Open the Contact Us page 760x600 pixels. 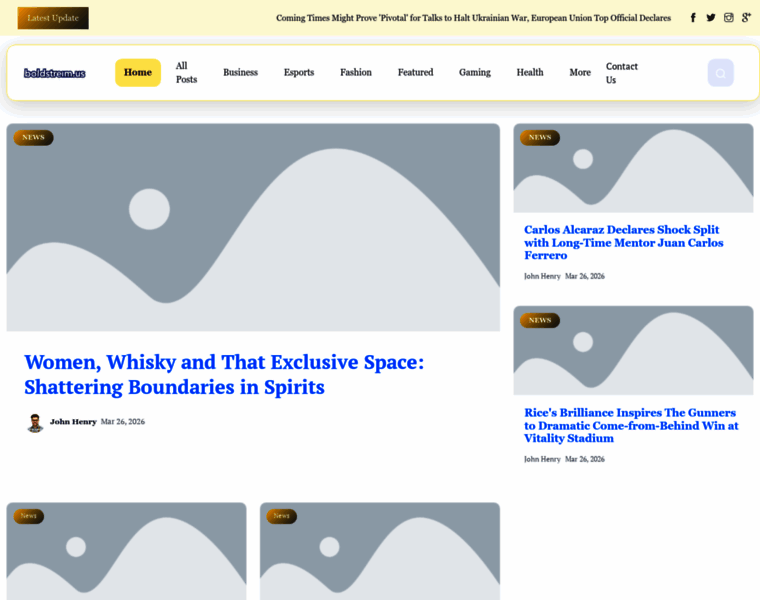tap(621, 73)
